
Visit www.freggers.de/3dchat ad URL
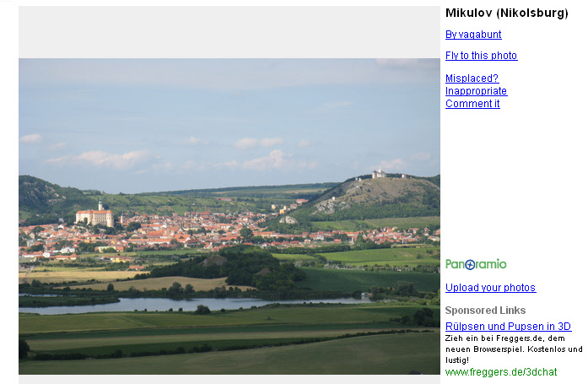(501, 372)
